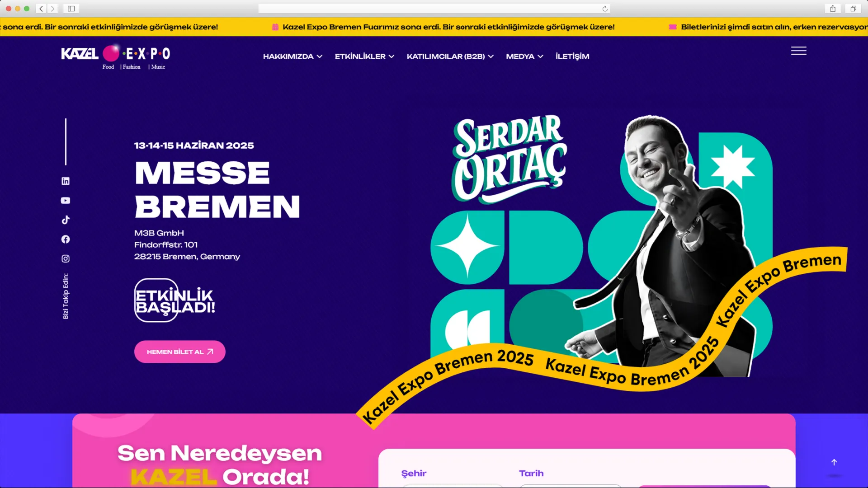Click the Kazel Expo logo
Screen dimensions: 868x488
[116, 57]
